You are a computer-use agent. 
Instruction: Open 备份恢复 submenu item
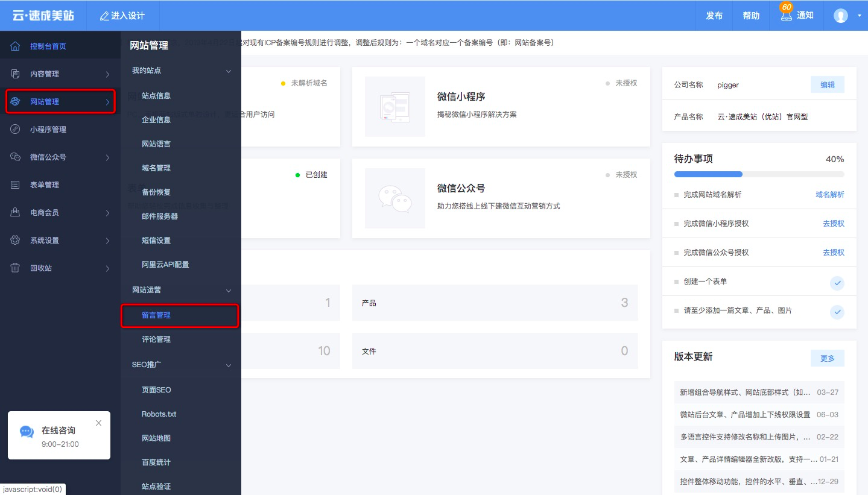pos(156,192)
